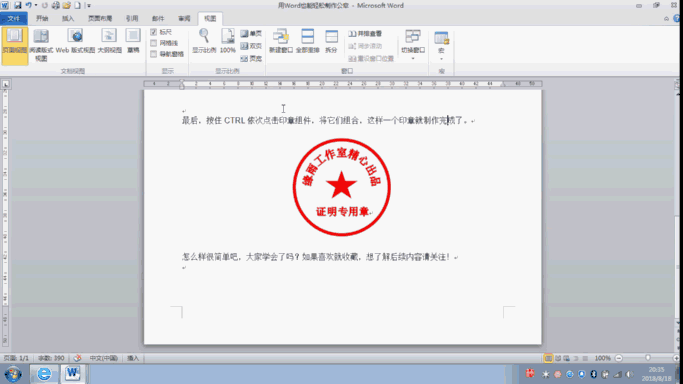Open the Mailings (邮件) tab
The width and height of the screenshot is (683, 384).
click(158, 18)
